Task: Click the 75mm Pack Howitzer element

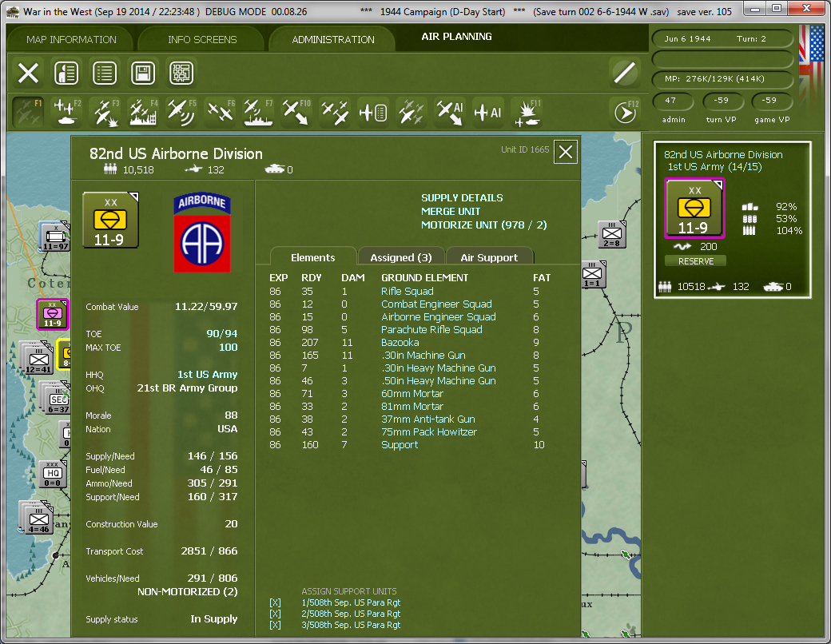Action: [429, 432]
